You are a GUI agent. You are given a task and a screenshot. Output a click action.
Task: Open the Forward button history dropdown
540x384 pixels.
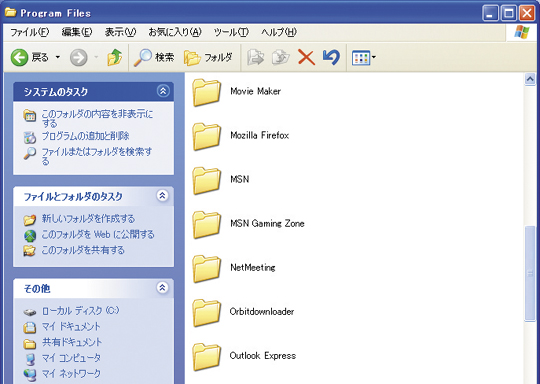click(96, 57)
